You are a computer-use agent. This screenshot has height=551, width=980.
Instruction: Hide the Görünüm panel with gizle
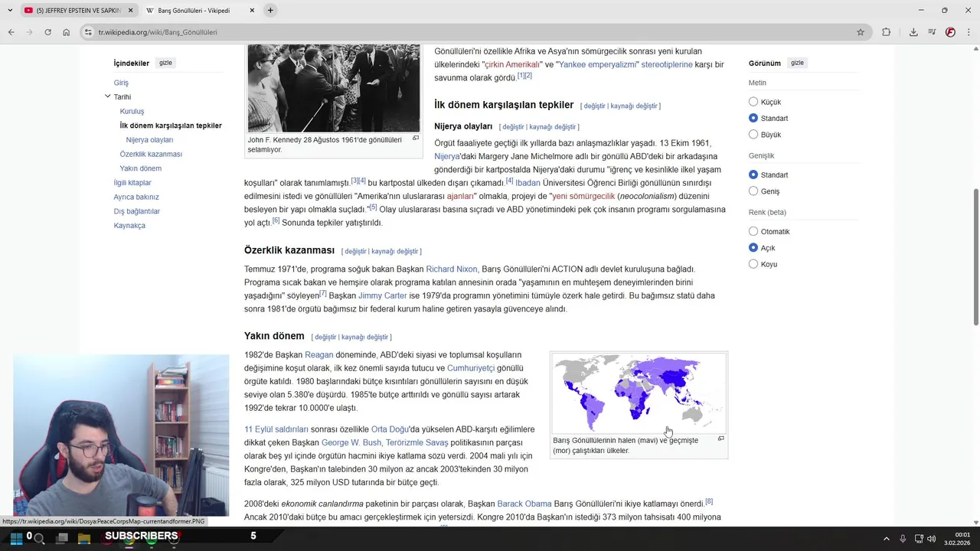797,63
